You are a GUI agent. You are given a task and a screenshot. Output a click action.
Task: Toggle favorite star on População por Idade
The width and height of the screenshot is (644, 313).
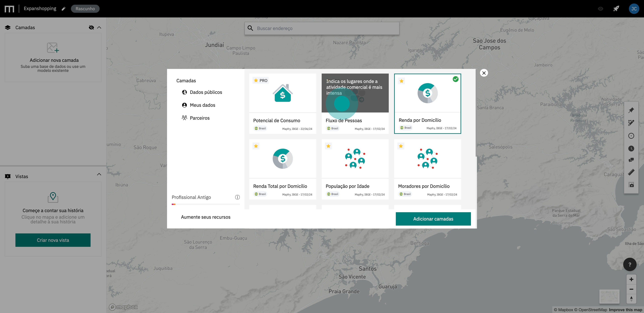[328, 146]
